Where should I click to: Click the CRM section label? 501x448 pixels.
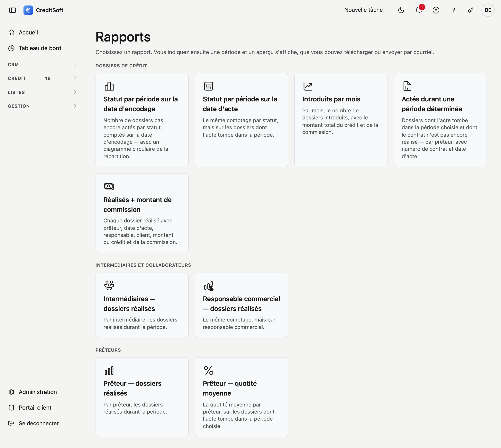pos(13,64)
